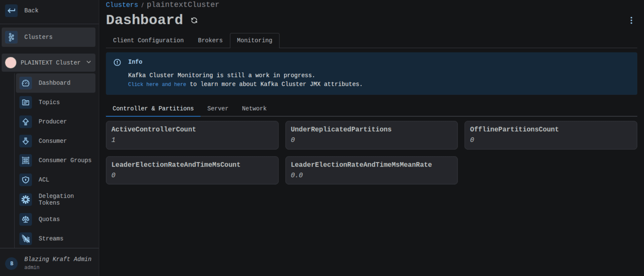Viewport: 644px width, 276px height.
Task: Click the Blazing Kraft Admin profile name
Action: (x=58, y=259)
